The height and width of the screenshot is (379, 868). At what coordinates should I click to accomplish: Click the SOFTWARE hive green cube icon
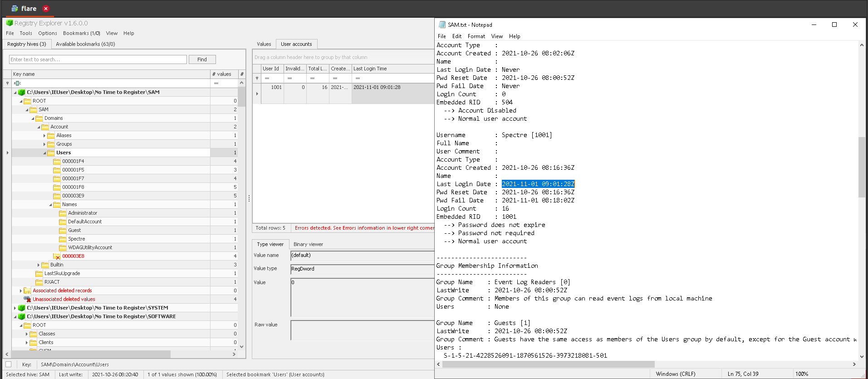(x=21, y=316)
